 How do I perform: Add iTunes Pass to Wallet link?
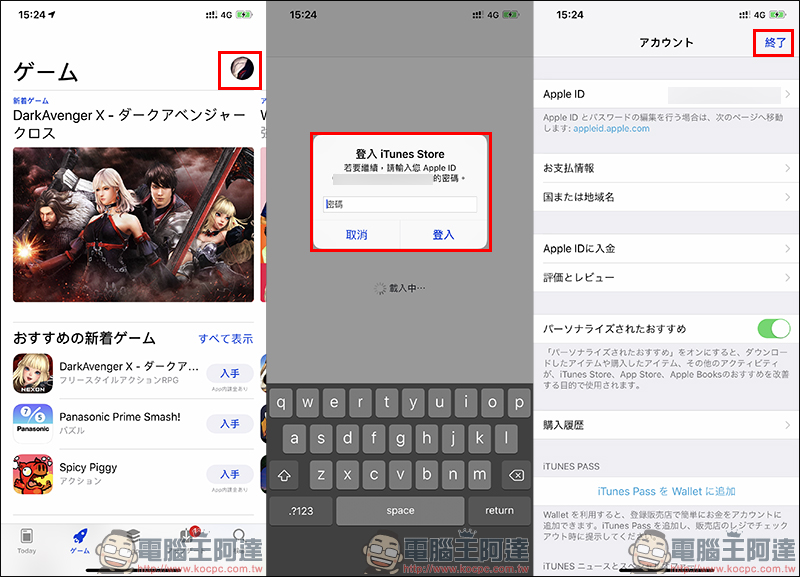click(x=666, y=491)
